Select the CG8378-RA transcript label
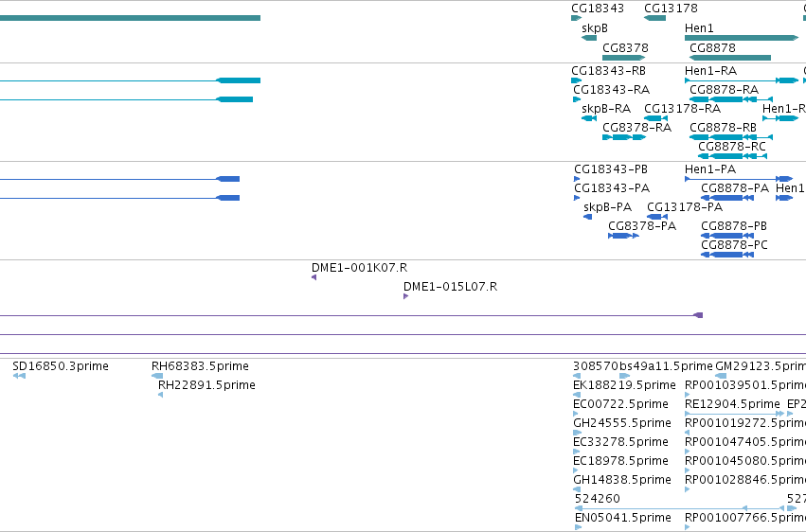Viewport: 806px width, 532px height. (x=636, y=128)
